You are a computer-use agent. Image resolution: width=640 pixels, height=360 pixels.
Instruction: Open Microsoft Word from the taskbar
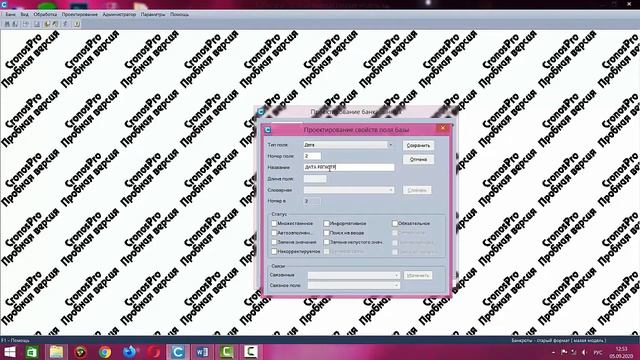click(x=202, y=352)
